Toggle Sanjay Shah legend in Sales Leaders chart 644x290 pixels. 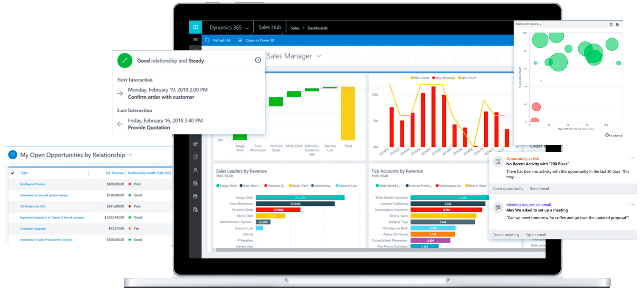tap(226, 186)
